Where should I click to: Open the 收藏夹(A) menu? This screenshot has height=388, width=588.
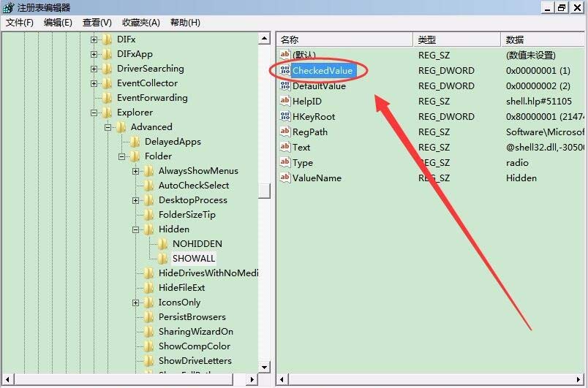click(141, 23)
